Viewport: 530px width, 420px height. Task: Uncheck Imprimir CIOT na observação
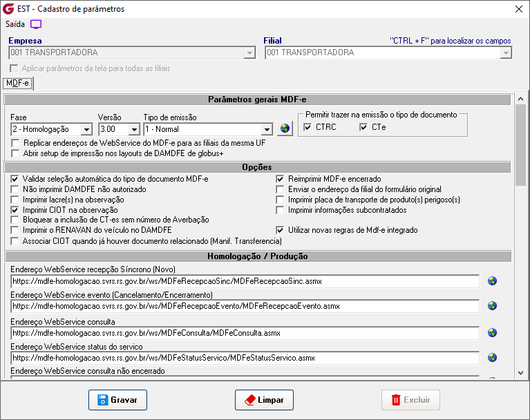click(x=15, y=210)
